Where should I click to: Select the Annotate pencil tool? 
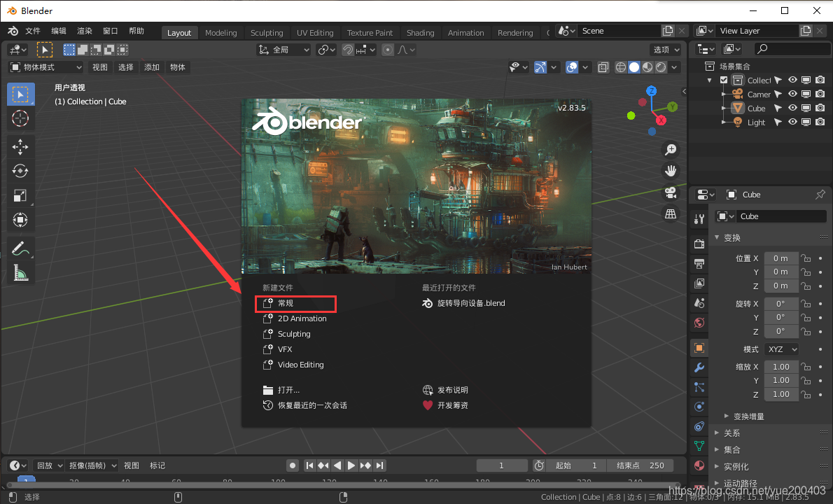[x=20, y=248]
